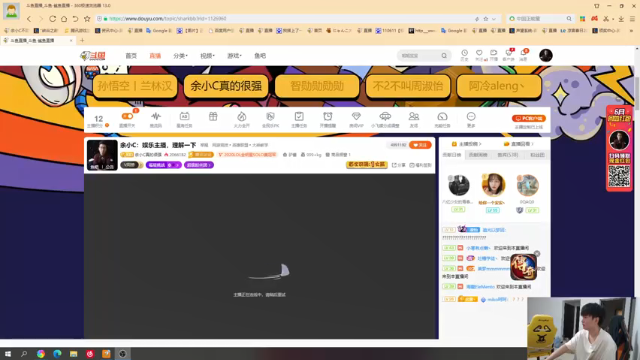Click the first-ranked fan avatar with the dark photo

click(459, 185)
